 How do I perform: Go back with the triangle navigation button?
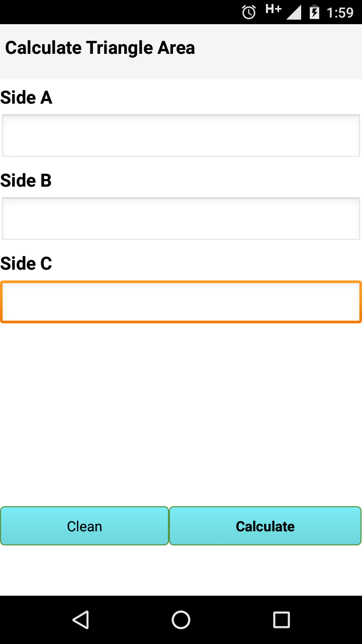pyautogui.click(x=80, y=620)
